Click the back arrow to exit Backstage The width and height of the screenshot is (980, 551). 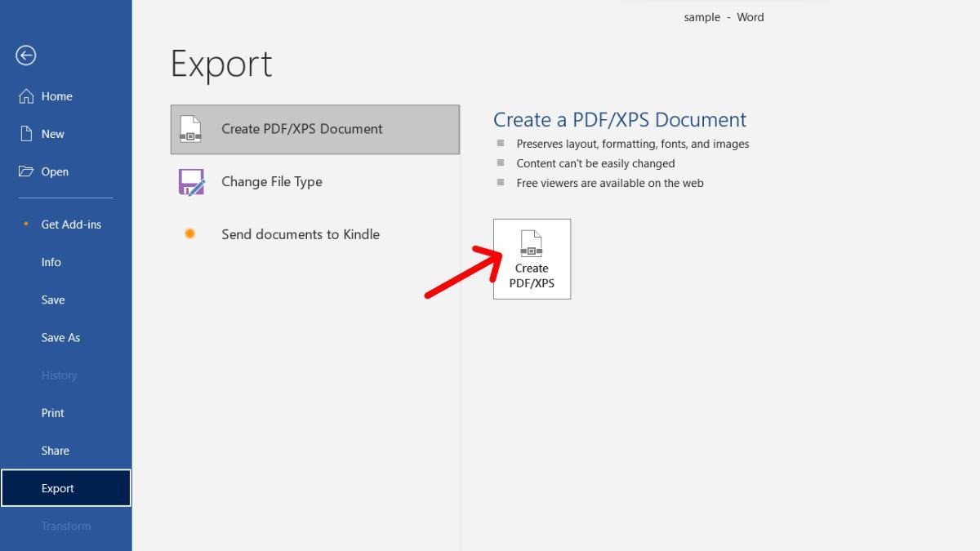click(26, 55)
